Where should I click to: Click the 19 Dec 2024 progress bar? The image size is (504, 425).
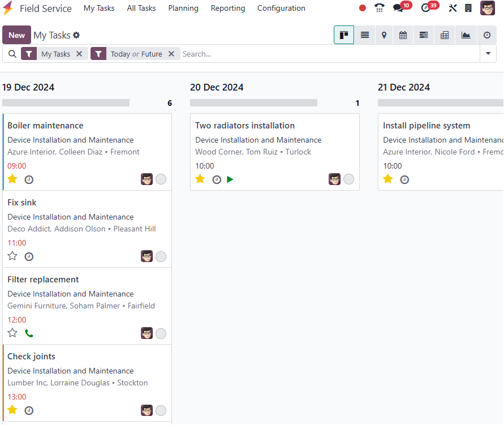coord(66,103)
